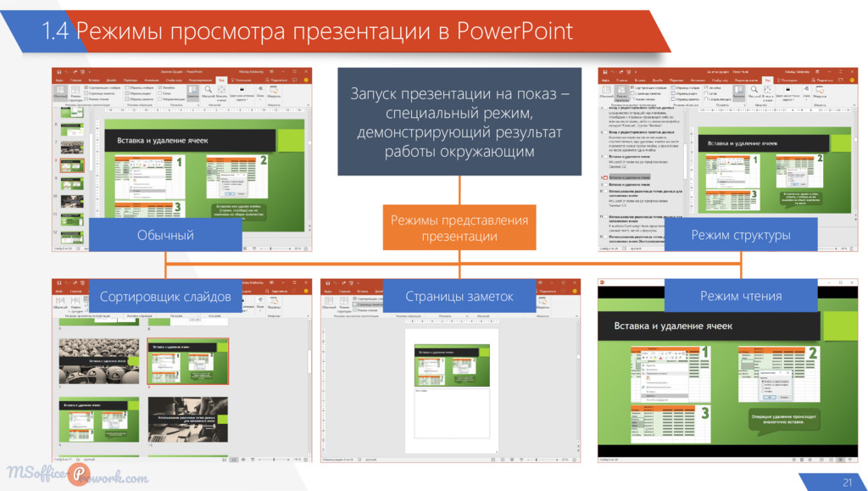The image size is (868, 491).
Task: Click the zoom slider in the Сортировщик слайдов status bar
Action: [274, 460]
